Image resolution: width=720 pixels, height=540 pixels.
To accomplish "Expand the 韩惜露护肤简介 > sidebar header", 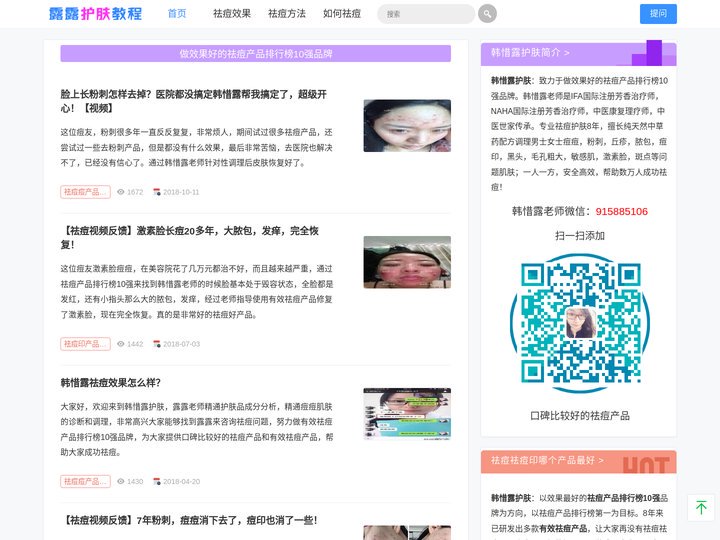I will pyautogui.click(x=579, y=53).
